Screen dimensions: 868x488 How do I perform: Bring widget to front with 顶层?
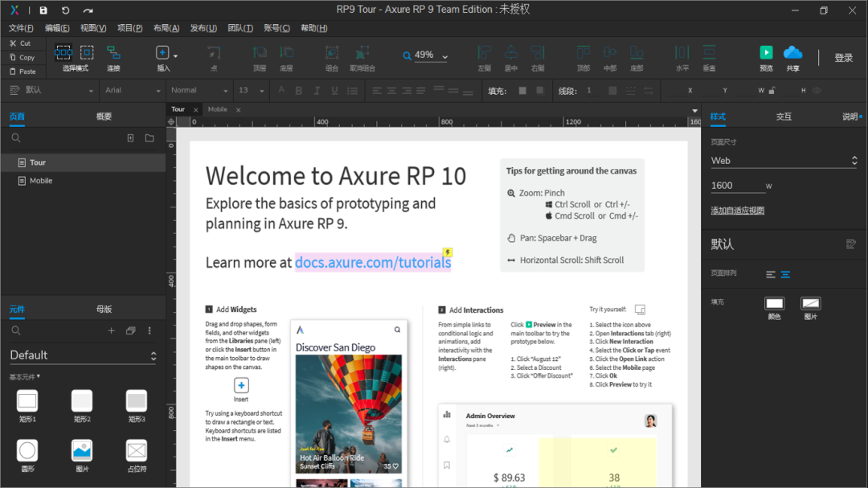[260, 52]
